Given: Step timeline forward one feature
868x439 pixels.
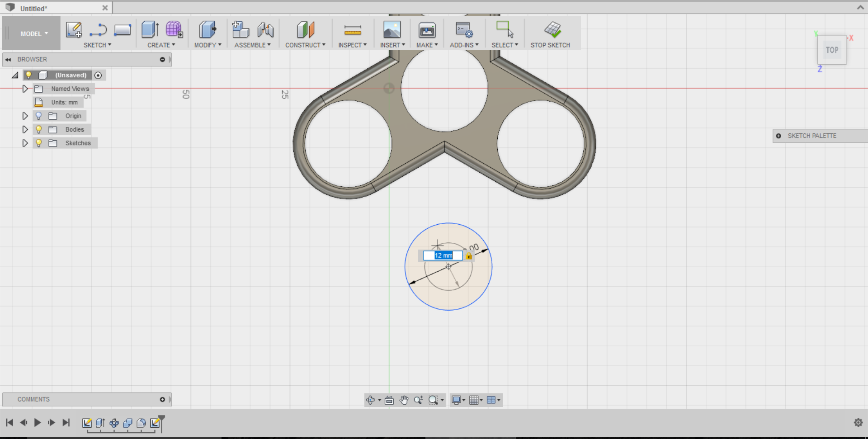Looking at the screenshot, I should pyautogui.click(x=52, y=423).
